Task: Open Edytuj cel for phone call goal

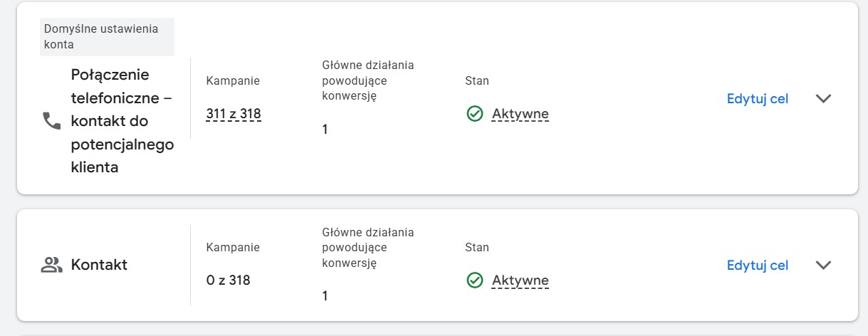Action: (757, 99)
